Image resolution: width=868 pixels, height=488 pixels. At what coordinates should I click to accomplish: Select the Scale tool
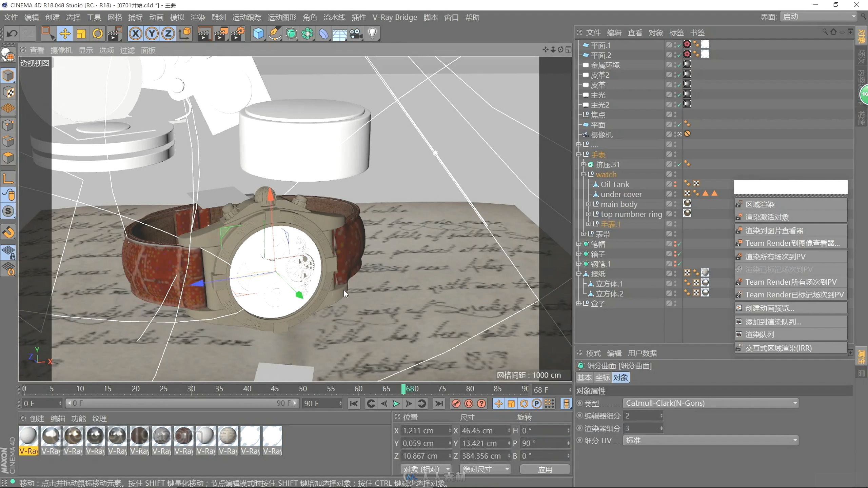[x=81, y=34]
